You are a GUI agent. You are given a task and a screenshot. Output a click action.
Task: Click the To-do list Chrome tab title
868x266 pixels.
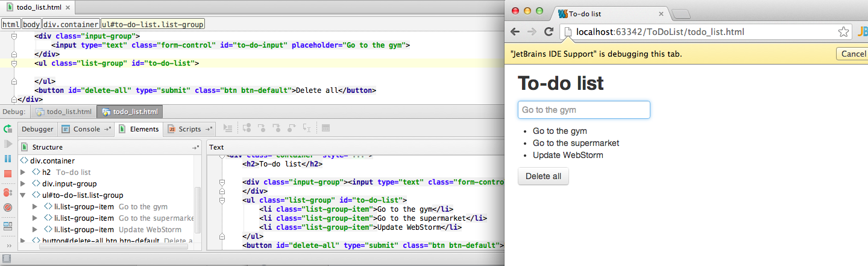[585, 13]
